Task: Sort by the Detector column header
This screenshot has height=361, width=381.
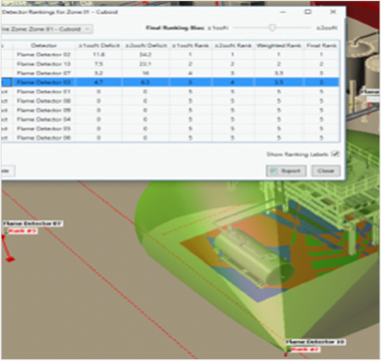Action: click(x=44, y=45)
